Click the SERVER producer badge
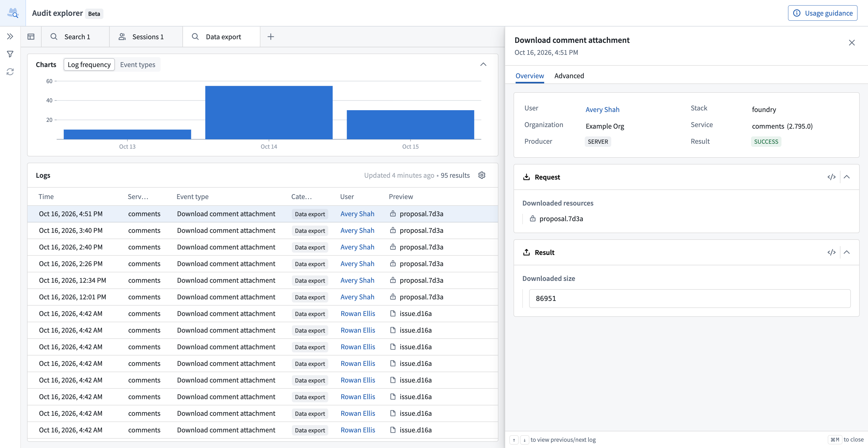The width and height of the screenshot is (868, 448). pyautogui.click(x=598, y=141)
